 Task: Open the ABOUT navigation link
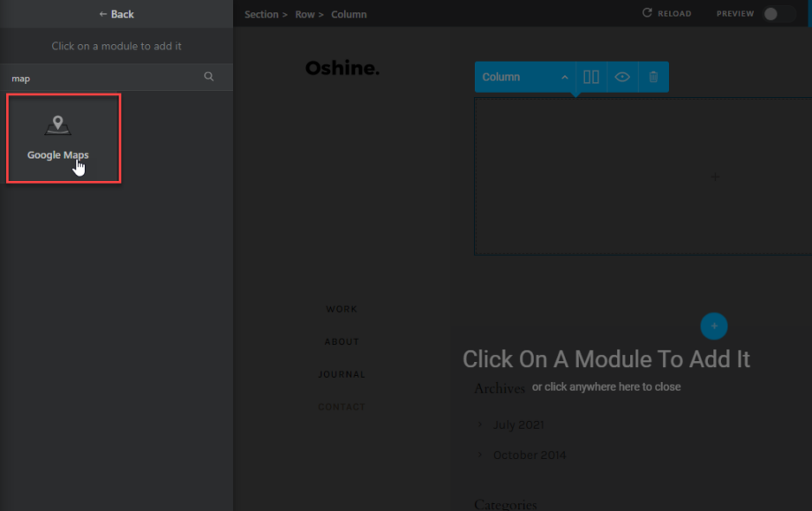[x=342, y=342]
